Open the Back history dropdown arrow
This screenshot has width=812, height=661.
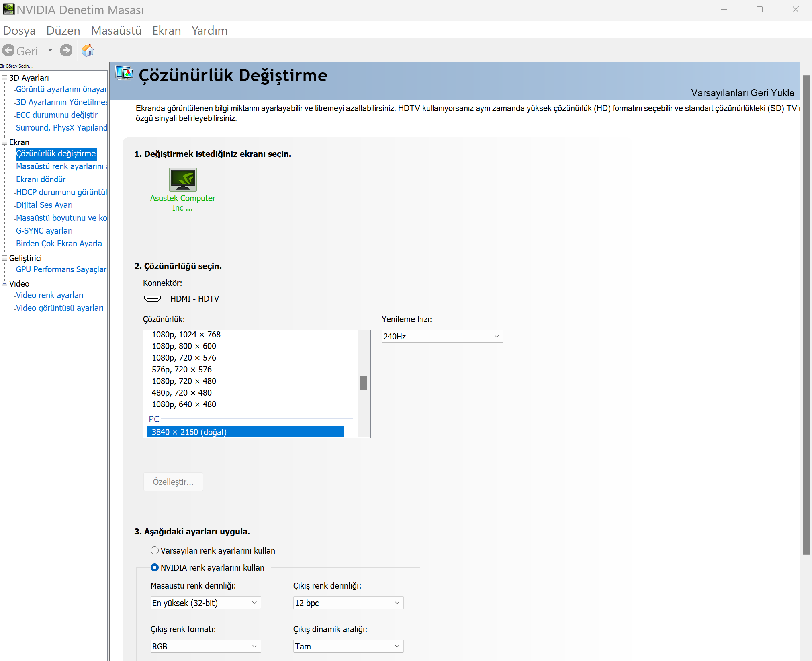(x=50, y=51)
